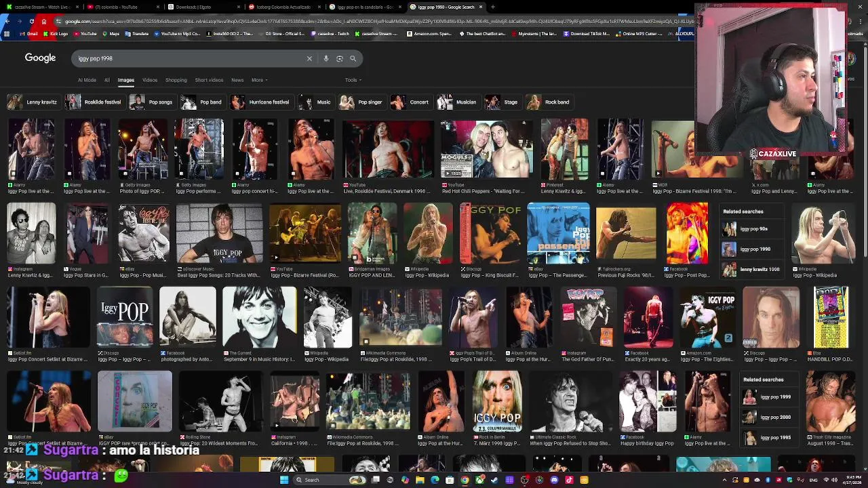Switch to the Short videos tab

pyautogui.click(x=209, y=80)
